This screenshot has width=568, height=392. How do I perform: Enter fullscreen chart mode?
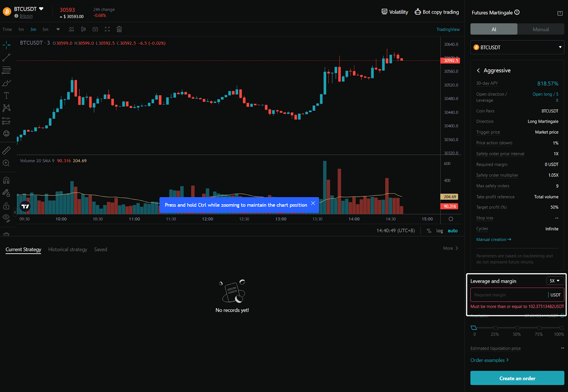tap(107, 29)
